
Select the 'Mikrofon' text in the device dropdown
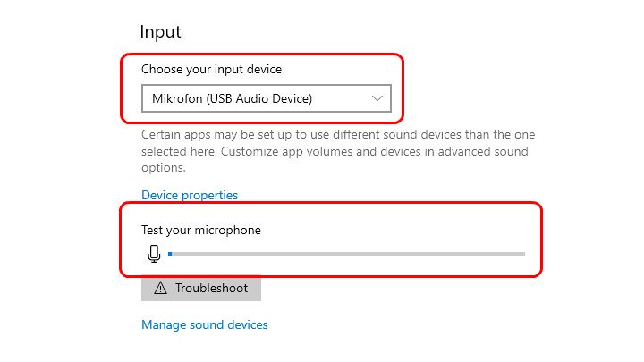(177, 98)
